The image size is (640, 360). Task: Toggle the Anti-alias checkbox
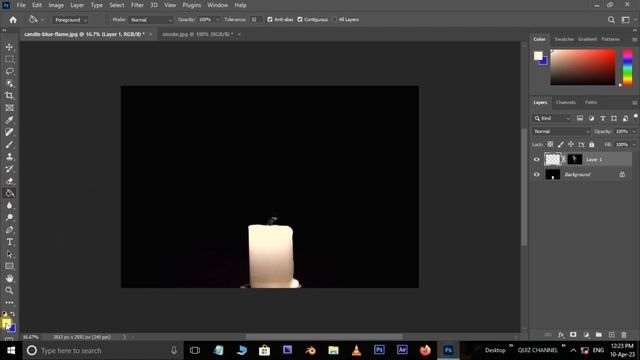pyautogui.click(x=270, y=20)
